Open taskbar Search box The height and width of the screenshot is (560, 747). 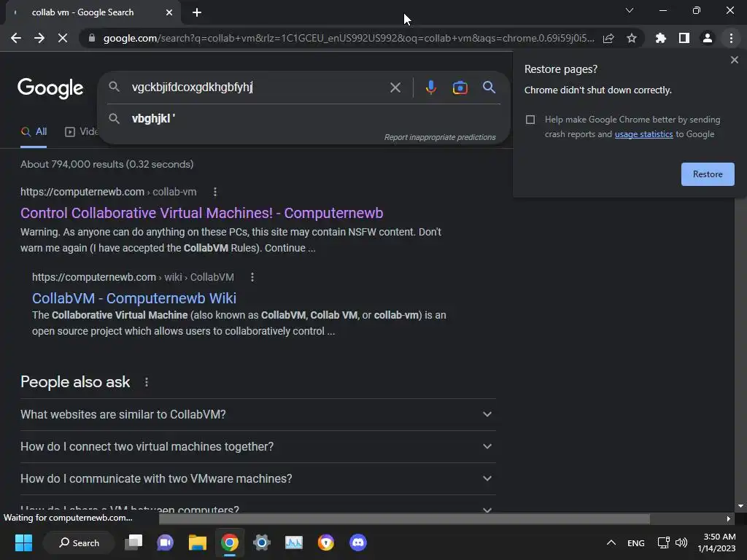(79, 542)
